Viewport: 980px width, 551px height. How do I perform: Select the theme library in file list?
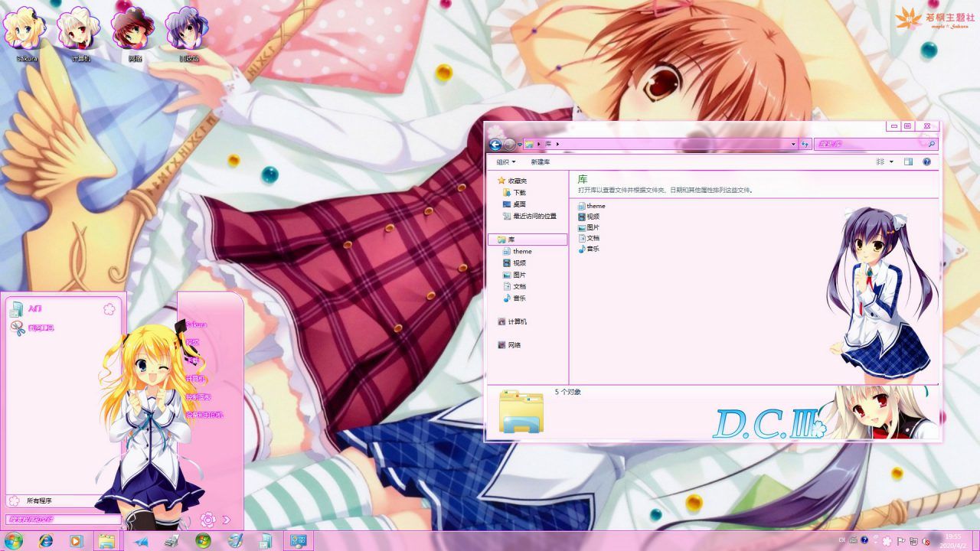pyautogui.click(x=592, y=206)
